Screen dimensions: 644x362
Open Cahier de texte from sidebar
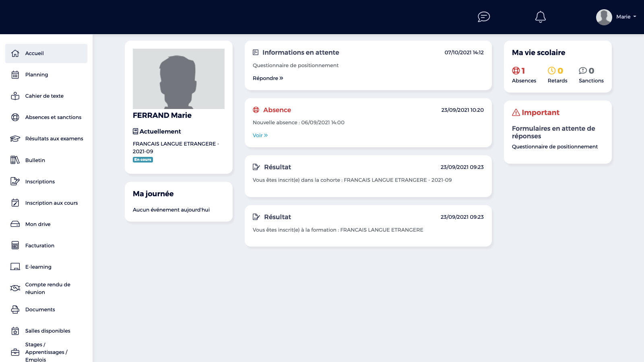point(44,96)
